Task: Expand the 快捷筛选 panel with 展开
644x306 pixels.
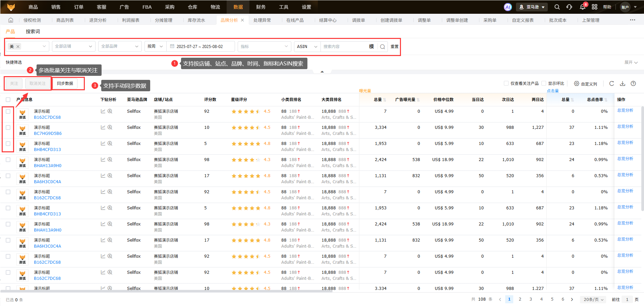Action: pos(631,62)
